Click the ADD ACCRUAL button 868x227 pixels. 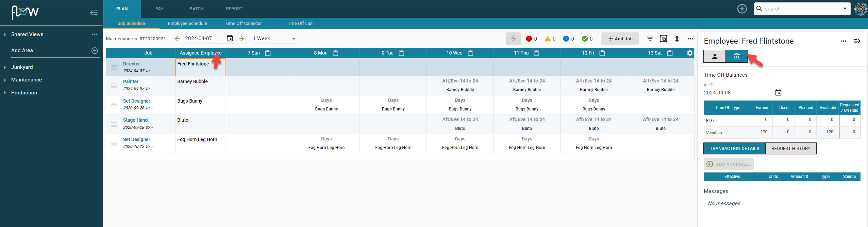[x=729, y=164]
